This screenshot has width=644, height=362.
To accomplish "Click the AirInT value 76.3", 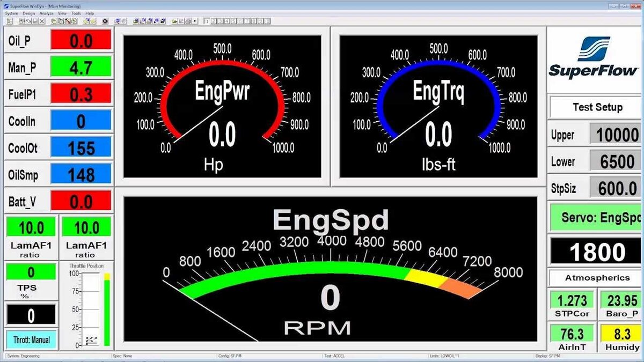I will (572, 334).
